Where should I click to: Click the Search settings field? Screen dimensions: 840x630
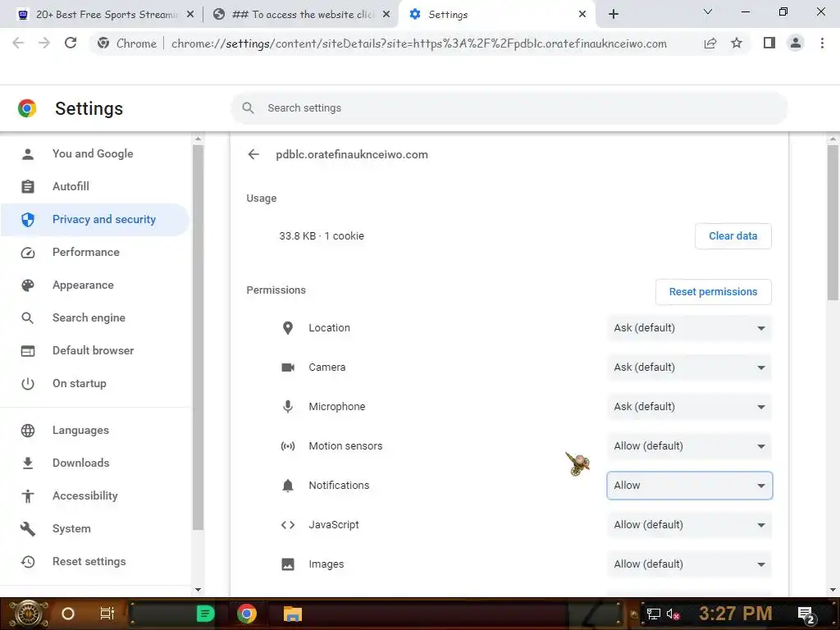[x=509, y=108]
